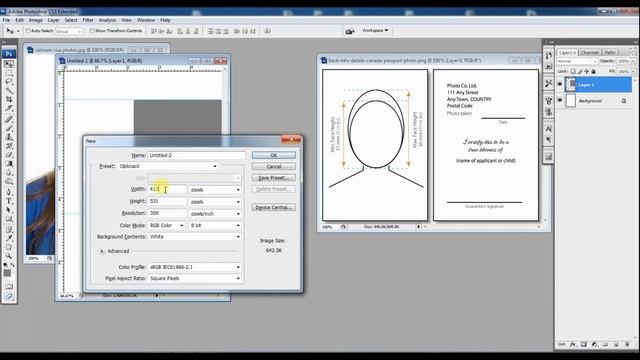Open the Preset Clipboard dropdown
The height and width of the screenshot is (360, 640).
(x=168, y=166)
